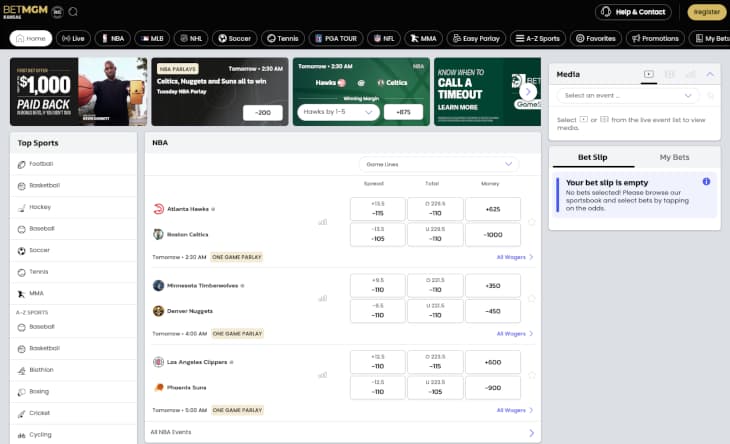
Task: Open the Cycling icon in A-Z Sports
Action: (x=21, y=435)
